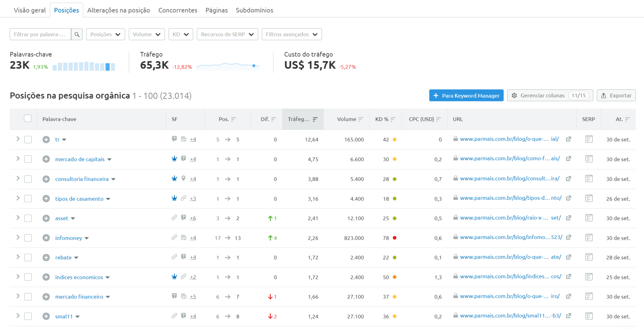Select the Posições tab
644x329 pixels.
point(66,10)
